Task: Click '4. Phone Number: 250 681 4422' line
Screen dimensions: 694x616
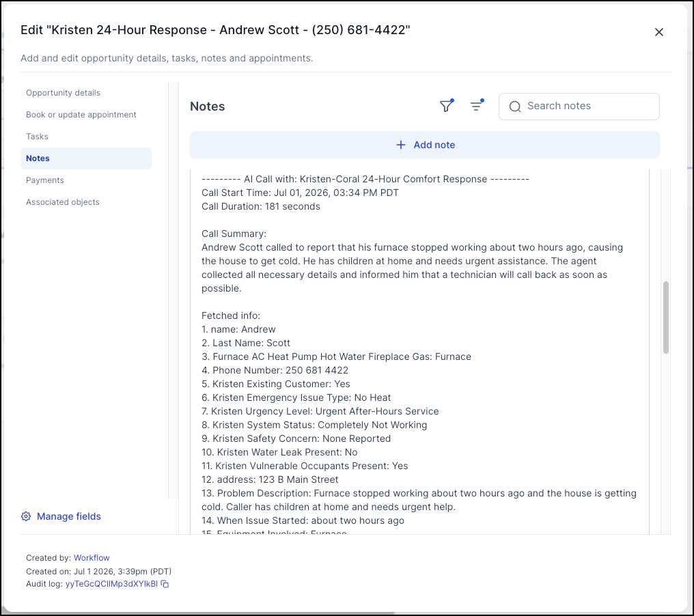Action: [x=275, y=370]
